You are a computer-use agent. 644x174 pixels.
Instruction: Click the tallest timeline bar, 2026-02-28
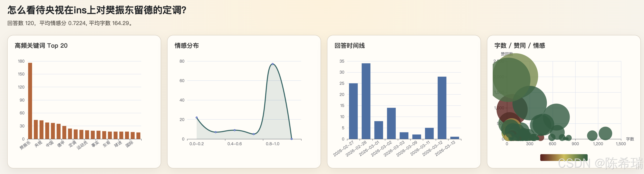[366, 101]
